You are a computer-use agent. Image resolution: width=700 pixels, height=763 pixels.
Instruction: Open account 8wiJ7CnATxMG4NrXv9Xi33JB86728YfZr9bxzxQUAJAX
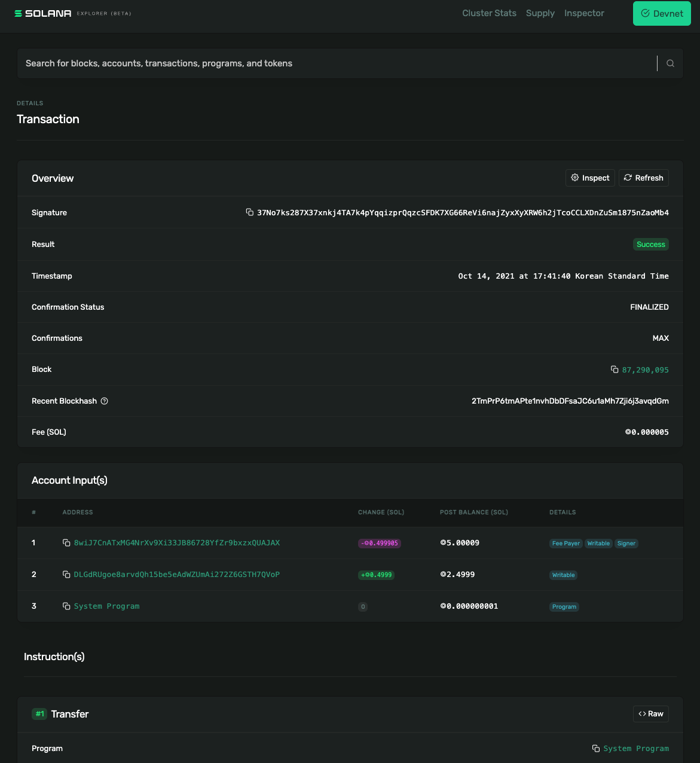[x=177, y=543]
